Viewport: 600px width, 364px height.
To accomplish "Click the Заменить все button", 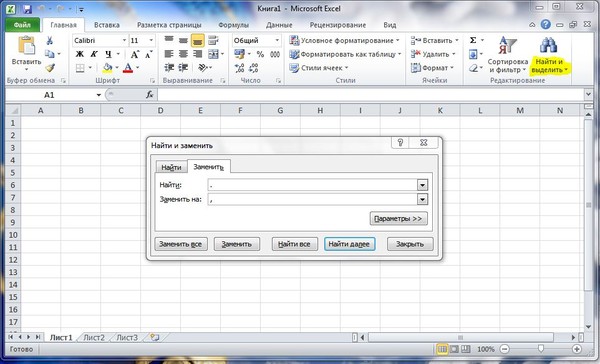I will click(x=181, y=244).
